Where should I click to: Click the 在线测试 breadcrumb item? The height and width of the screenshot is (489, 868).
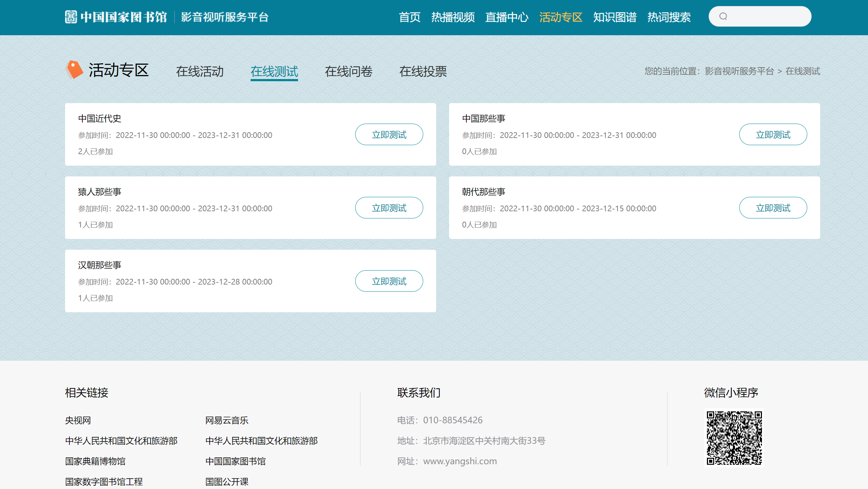803,71
